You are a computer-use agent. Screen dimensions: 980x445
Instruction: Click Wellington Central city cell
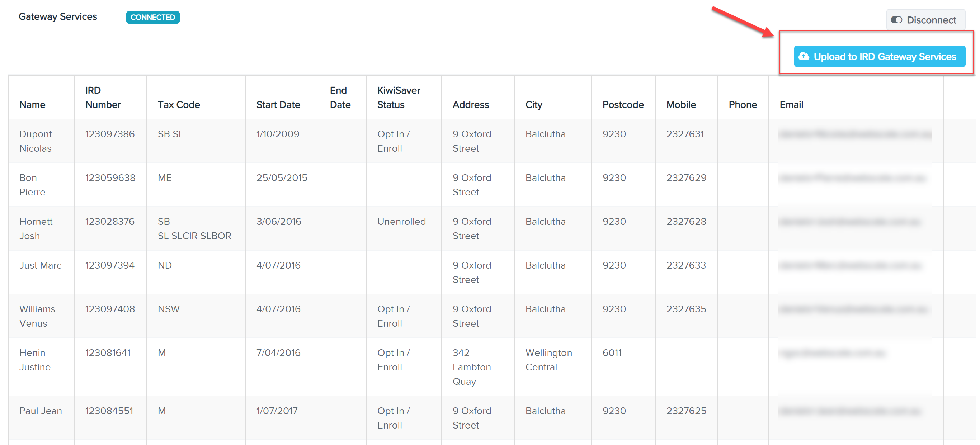tap(548, 360)
